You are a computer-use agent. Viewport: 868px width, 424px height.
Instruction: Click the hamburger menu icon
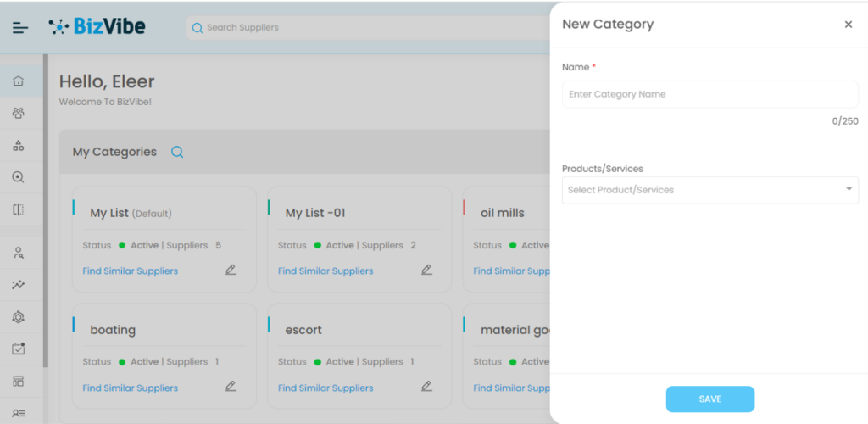20,28
